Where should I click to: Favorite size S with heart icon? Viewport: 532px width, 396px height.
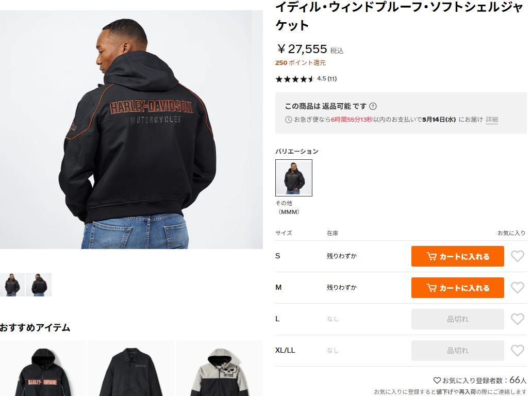[518, 256]
